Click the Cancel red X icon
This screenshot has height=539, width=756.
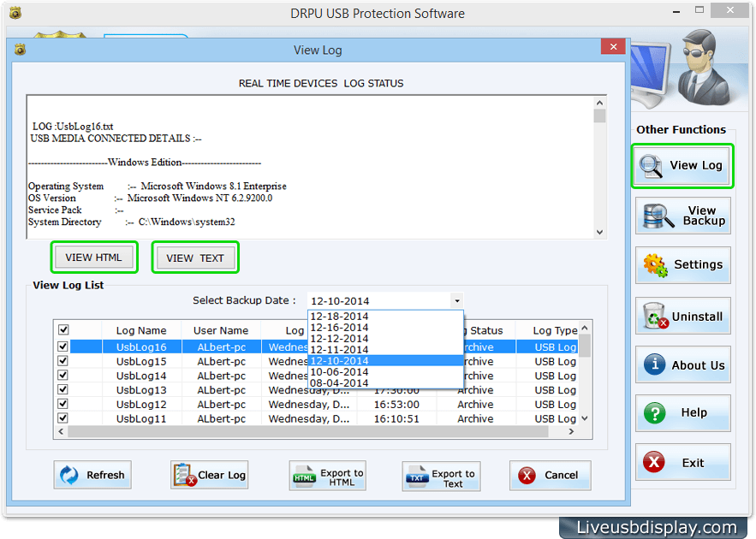527,476
